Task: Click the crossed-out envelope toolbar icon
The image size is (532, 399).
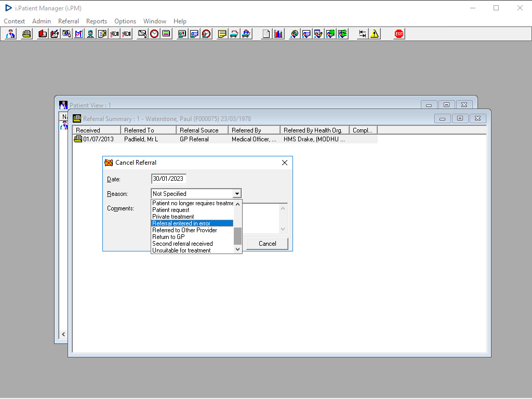Action: (142, 34)
